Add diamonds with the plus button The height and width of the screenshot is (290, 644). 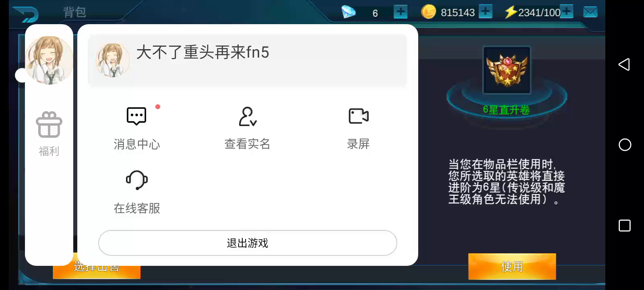point(400,12)
